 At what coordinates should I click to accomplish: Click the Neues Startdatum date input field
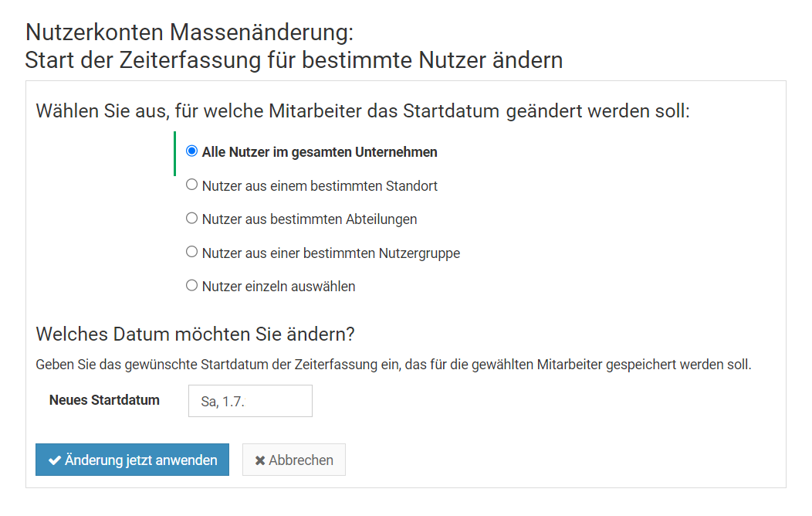[x=250, y=402]
